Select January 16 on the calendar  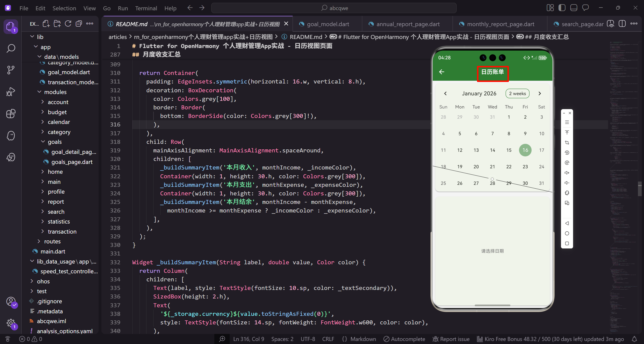(525, 150)
